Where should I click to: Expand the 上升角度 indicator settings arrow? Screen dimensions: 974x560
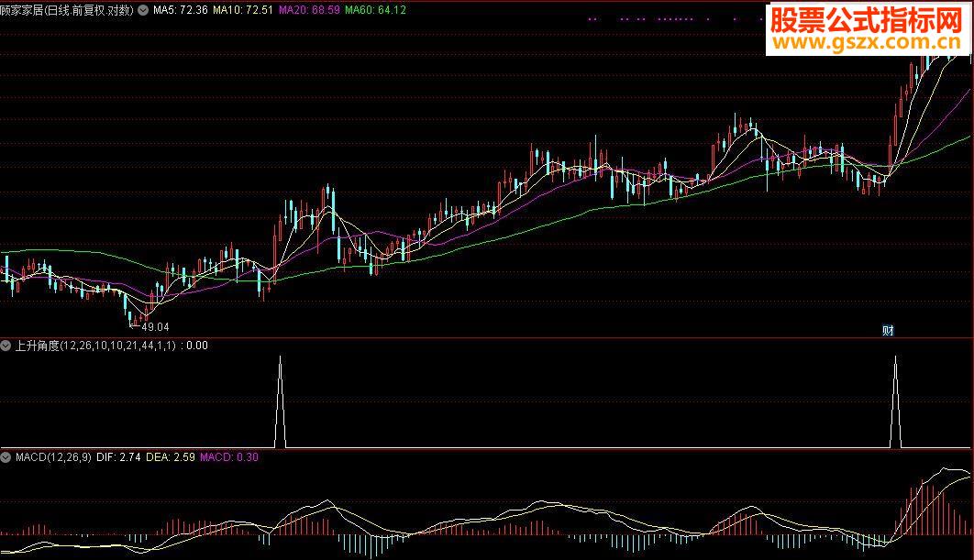(6, 346)
